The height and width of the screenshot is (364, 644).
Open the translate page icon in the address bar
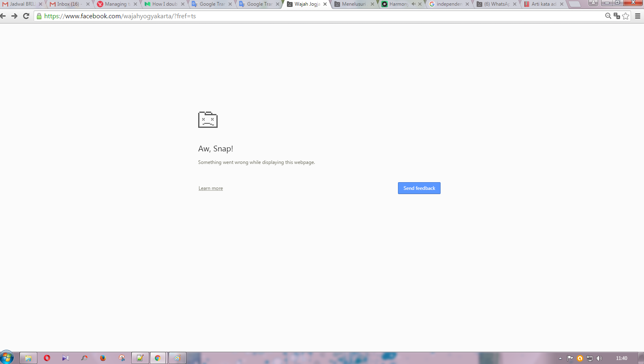click(x=617, y=16)
